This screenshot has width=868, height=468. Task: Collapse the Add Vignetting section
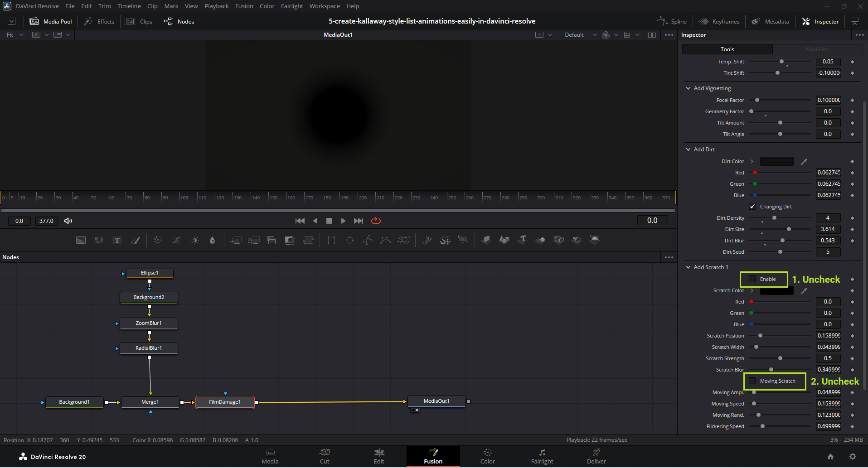[689, 88]
